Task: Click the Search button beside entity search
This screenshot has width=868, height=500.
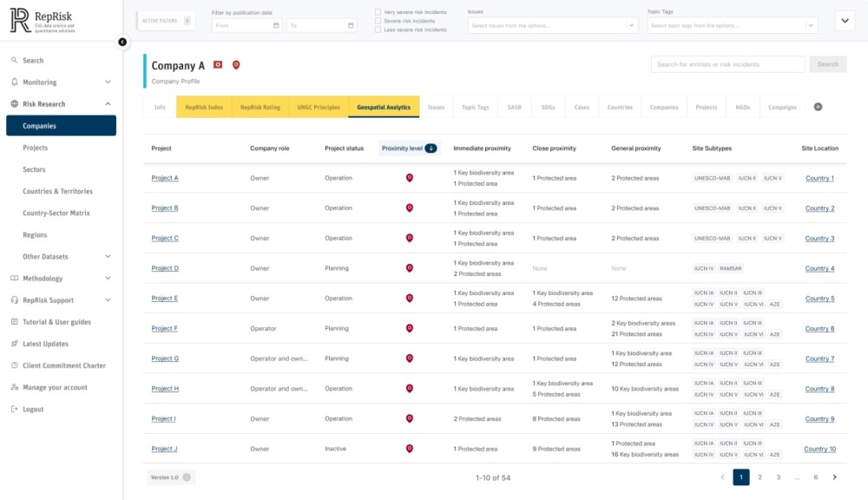Action: point(828,64)
